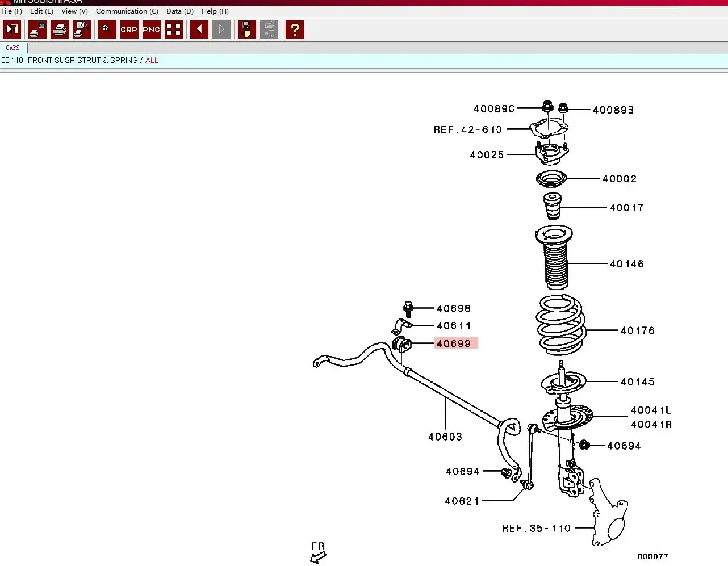Go back with the left arrow icon
The image size is (728, 566).
point(199,30)
